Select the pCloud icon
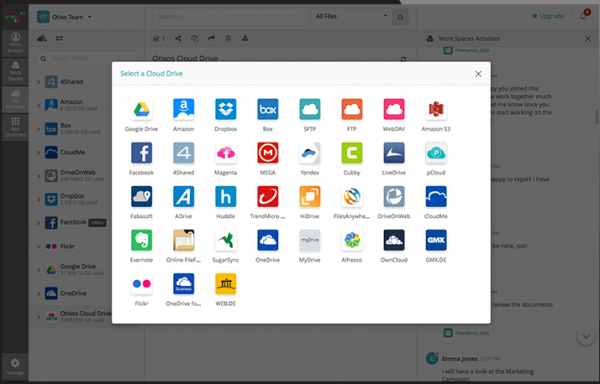This screenshot has width=600, height=384. [x=436, y=153]
